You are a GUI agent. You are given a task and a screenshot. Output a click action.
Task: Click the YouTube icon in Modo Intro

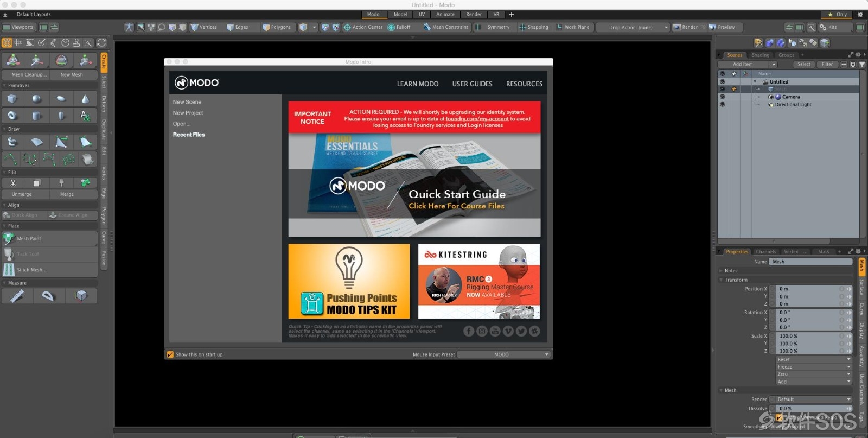(x=495, y=331)
